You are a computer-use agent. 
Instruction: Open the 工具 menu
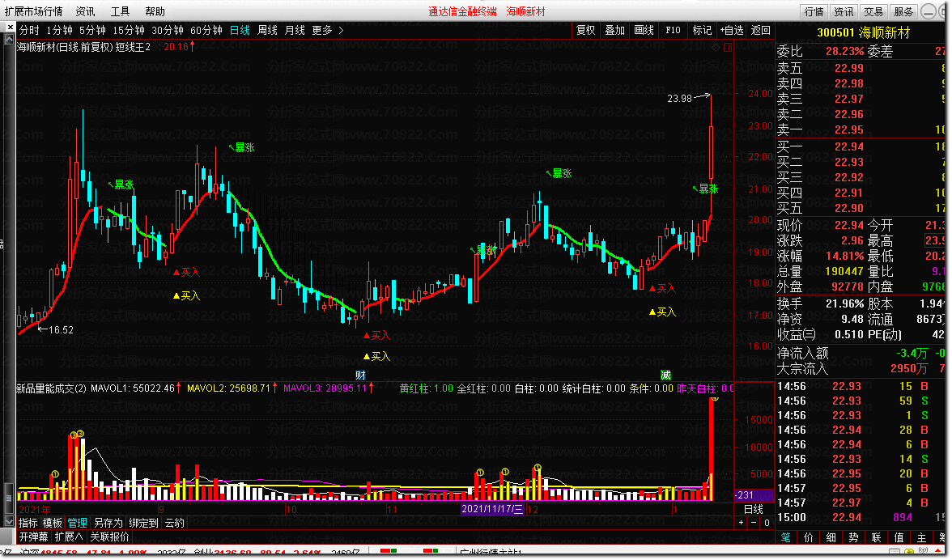coord(120,11)
